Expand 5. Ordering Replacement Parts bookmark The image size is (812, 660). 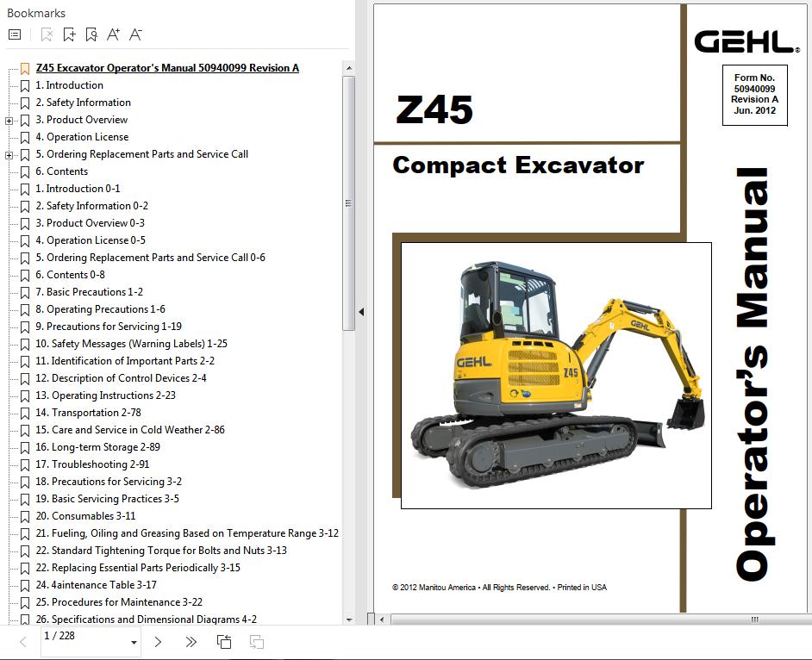coord(9,155)
